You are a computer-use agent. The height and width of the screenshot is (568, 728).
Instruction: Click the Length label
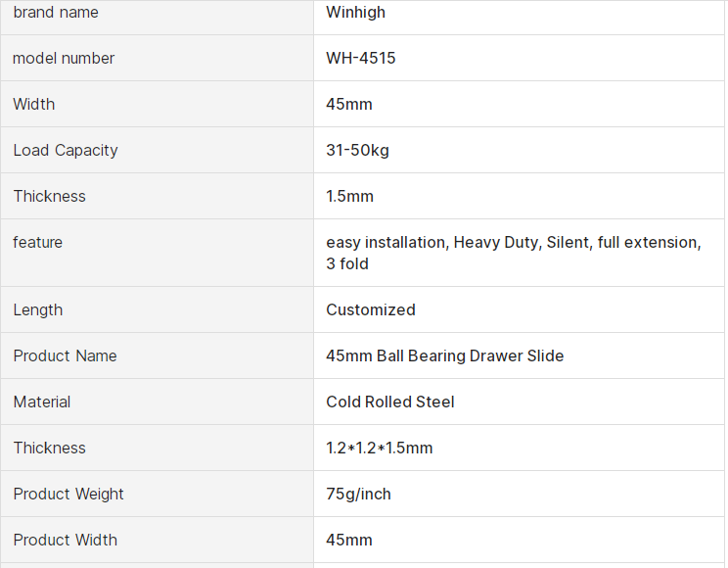point(38,310)
